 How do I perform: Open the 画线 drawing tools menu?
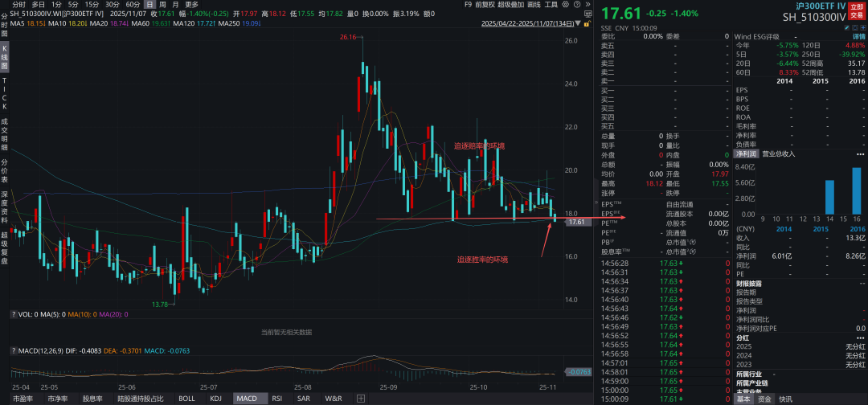(x=534, y=5)
